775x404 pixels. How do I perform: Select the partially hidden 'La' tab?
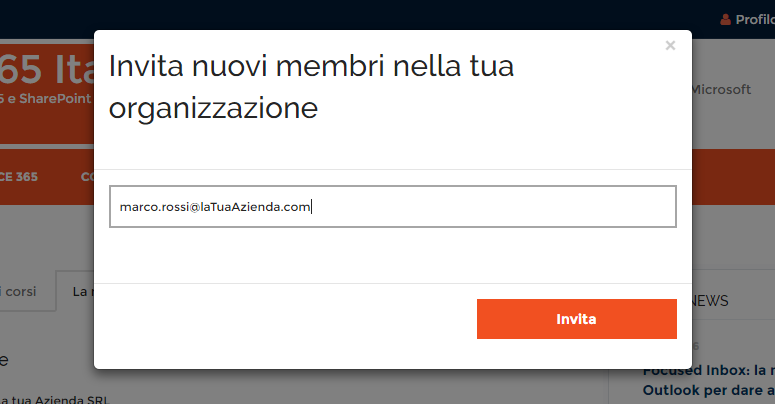(80, 292)
